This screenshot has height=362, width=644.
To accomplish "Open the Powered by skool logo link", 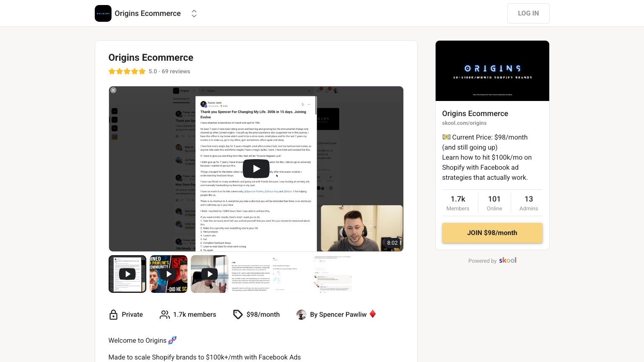I will pyautogui.click(x=507, y=260).
